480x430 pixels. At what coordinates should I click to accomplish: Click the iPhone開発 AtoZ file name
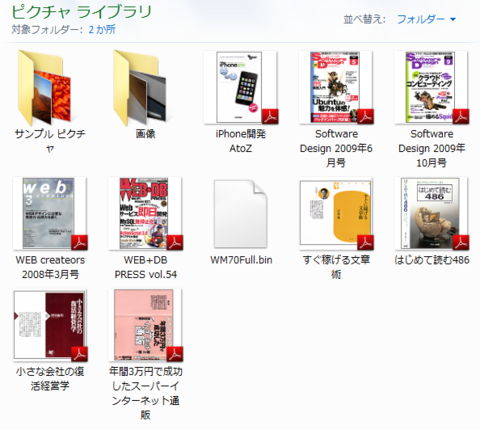(x=241, y=141)
